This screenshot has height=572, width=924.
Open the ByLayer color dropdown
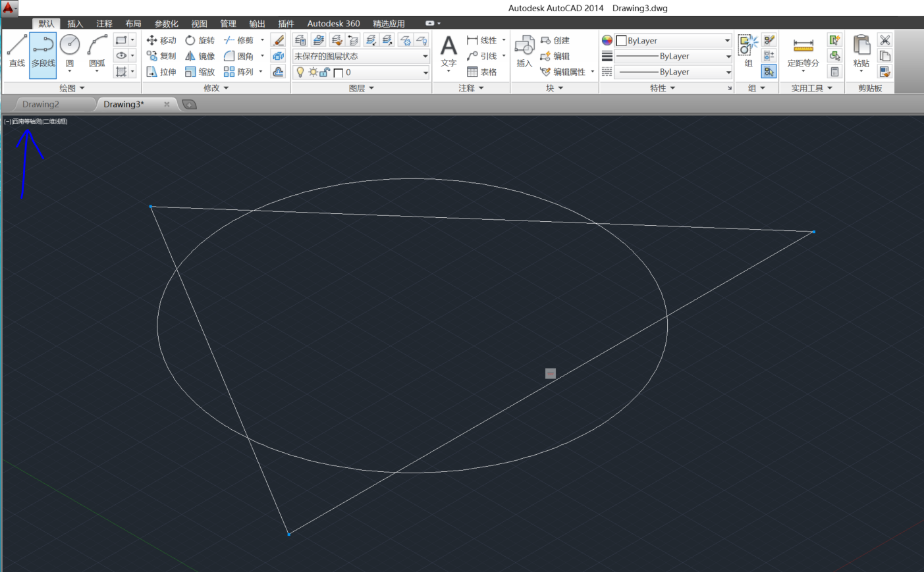(673, 40)
